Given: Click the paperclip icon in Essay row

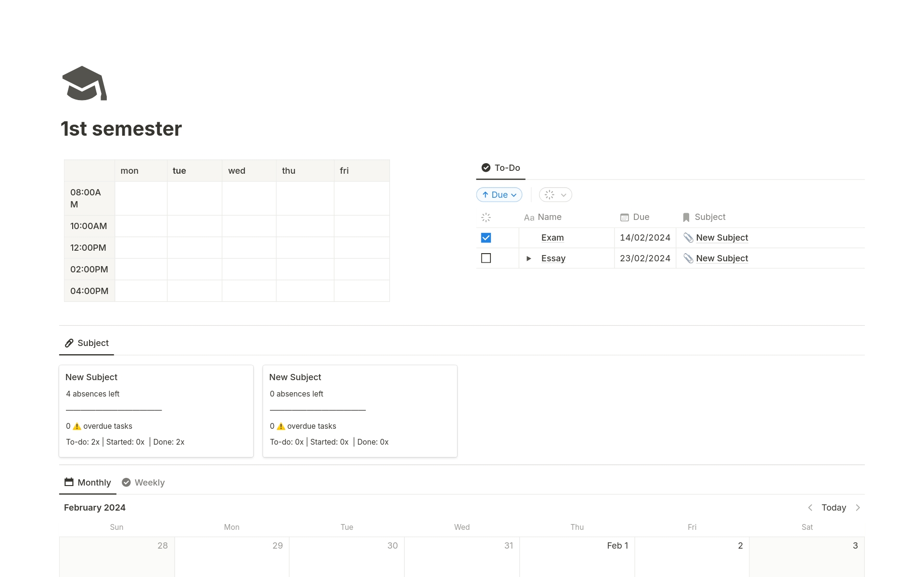Looking at the screenshot, I should click(x=688, y=258).
